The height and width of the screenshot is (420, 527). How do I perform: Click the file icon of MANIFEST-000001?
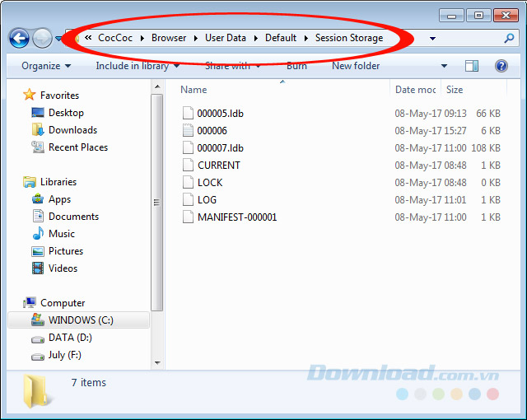coord(188,217)
